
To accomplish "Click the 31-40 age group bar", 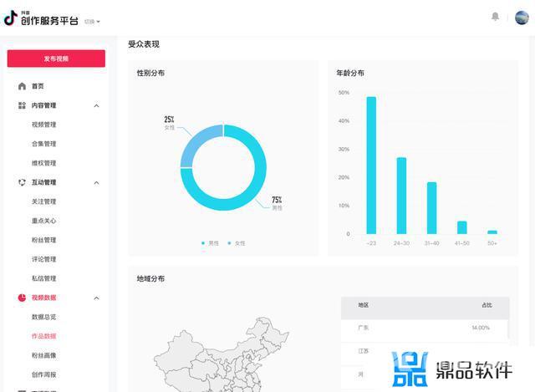I will [x=431, y=208].
